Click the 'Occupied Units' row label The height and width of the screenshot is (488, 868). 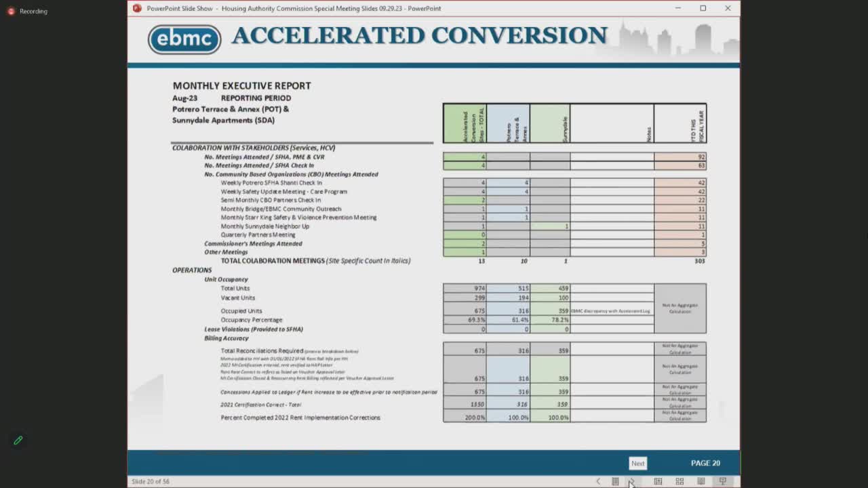click(x=241, y=311)
